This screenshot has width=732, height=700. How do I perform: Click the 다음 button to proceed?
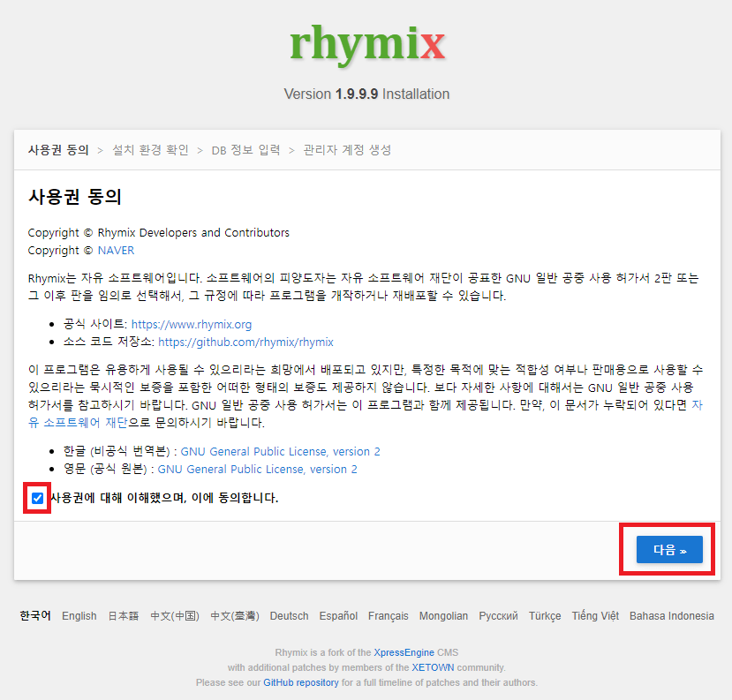[667, 548]
